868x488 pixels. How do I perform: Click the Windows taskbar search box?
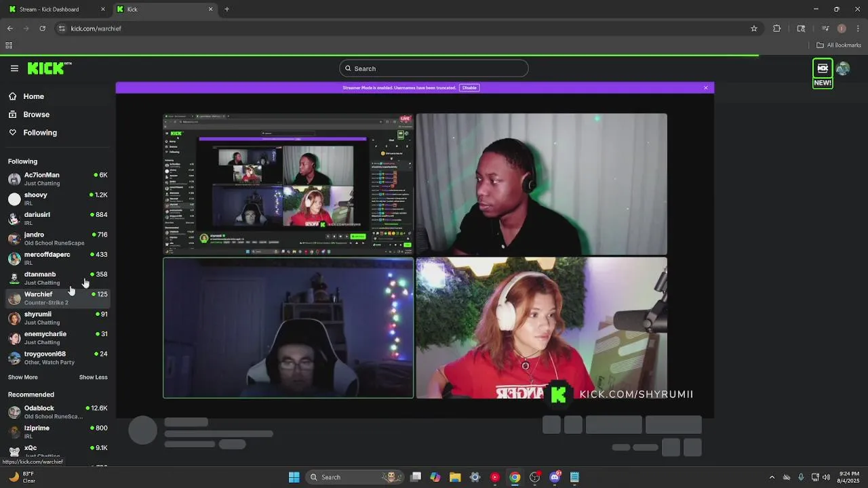tap(356, 477)
